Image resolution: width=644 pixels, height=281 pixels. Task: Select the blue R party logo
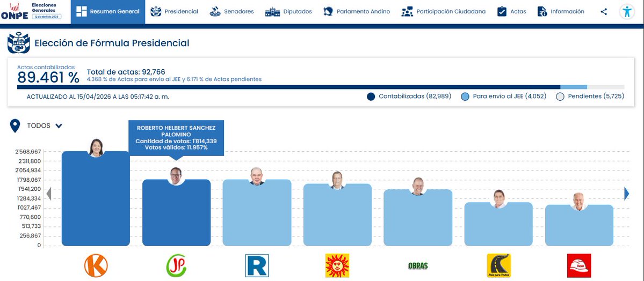click(257, 265)
